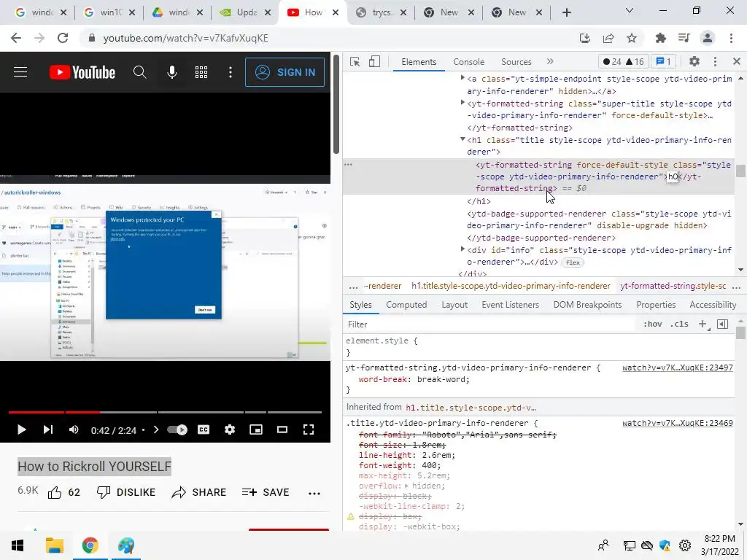
Task: Bookmark this page star icon
Action: coord(632,38)
